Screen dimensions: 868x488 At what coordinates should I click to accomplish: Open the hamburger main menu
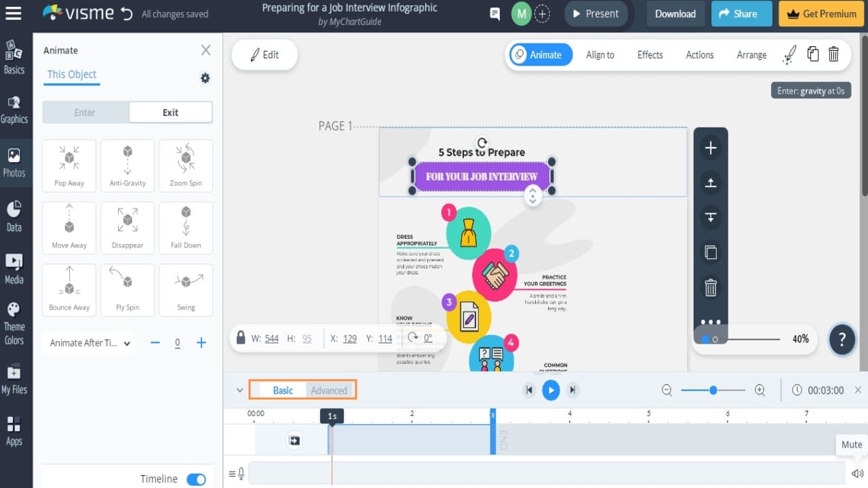pyautogui.click(x=13, y=14)
